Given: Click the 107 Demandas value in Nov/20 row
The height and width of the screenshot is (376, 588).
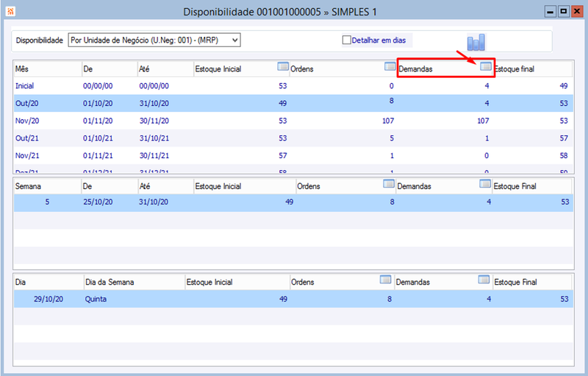Looking at the screenshot, I should click(x=483, y=121).
